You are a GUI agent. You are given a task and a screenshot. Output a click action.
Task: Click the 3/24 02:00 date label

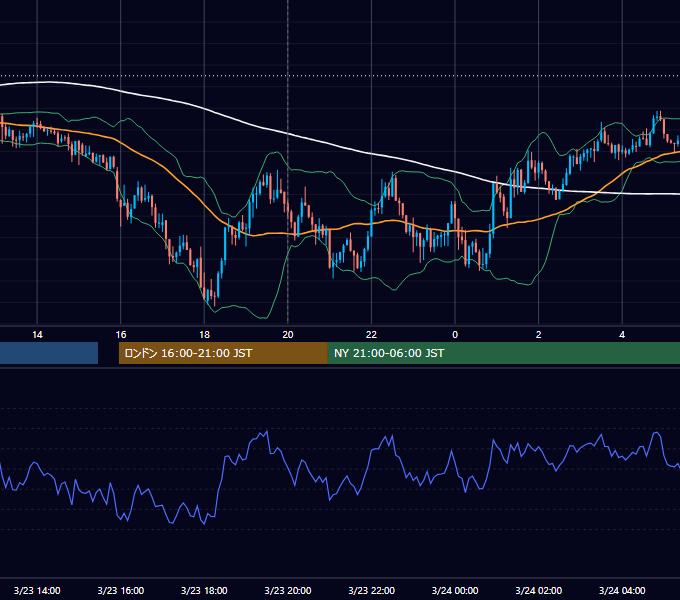539,590
